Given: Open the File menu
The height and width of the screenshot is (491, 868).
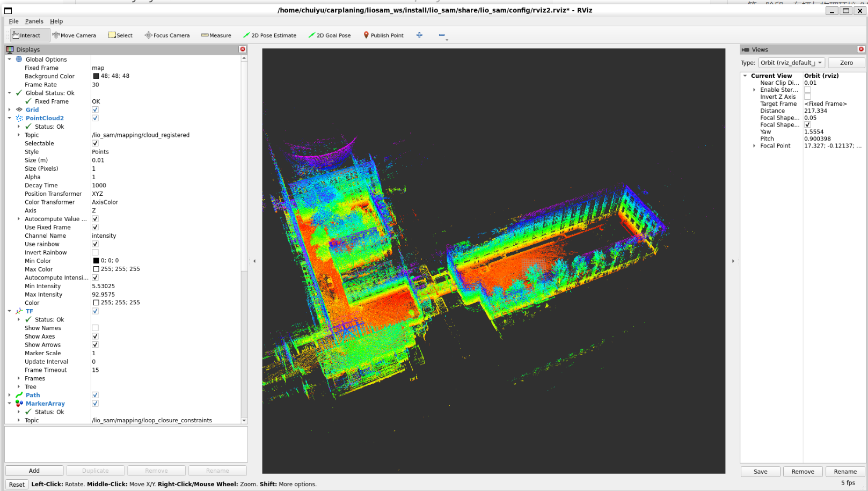Looking at the screenshot, I should tap(13, 21).
